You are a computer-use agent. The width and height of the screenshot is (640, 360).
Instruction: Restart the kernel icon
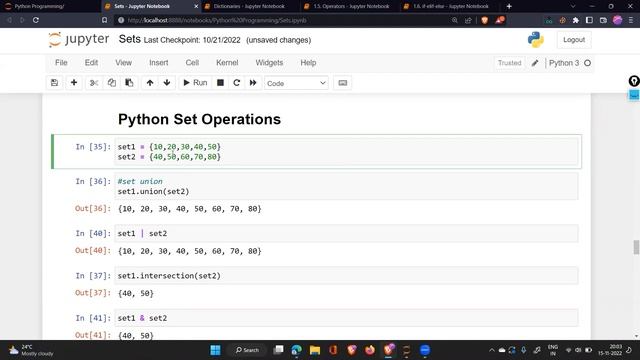(x=236, y=83)
